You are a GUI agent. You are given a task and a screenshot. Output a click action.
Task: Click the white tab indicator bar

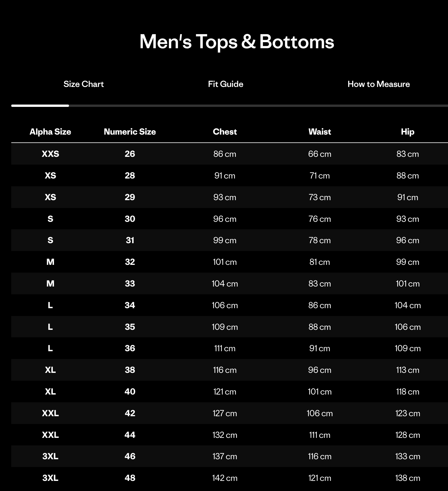[40, 106]
